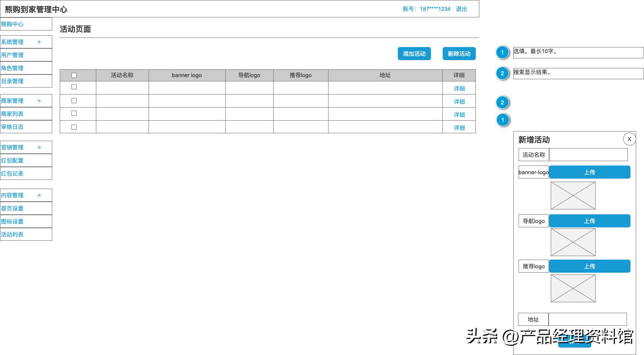
Task: Close the 新增活动 dialog
Action: pos(629,139)
